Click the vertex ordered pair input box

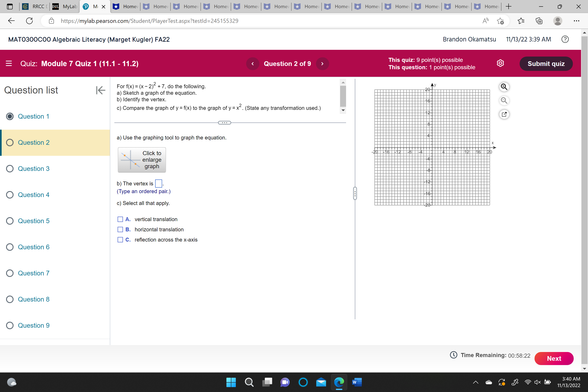click(158, 184)
